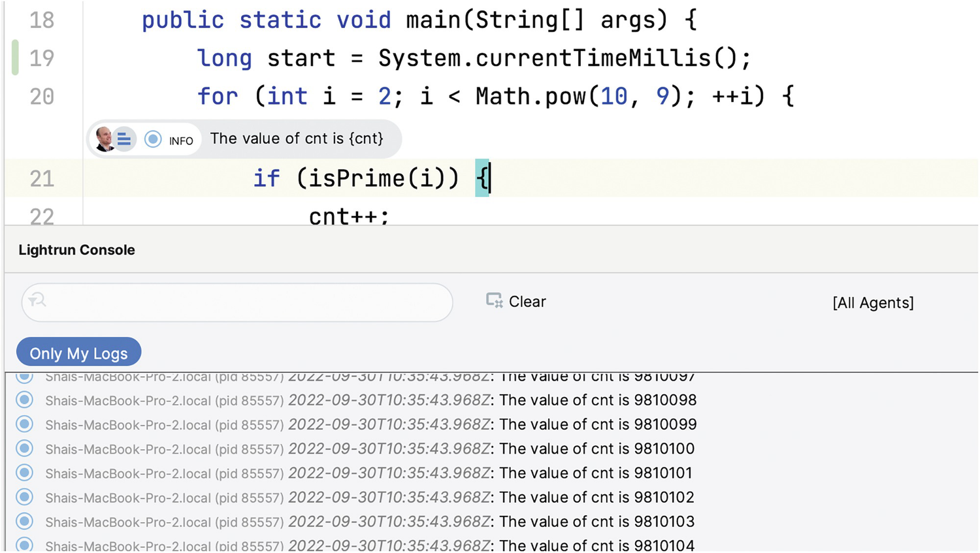Toggle the Only My Logs filter
The height and width of the screenshot is (553, 980).
(78, 353)
